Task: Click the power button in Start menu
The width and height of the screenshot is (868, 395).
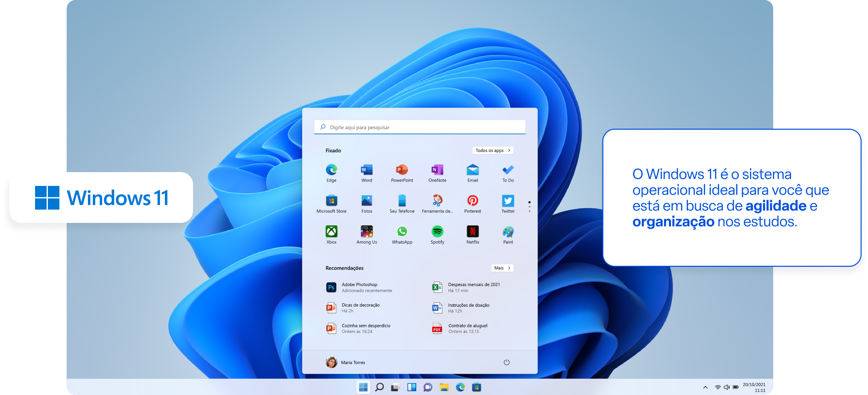Action: [507, 362]
